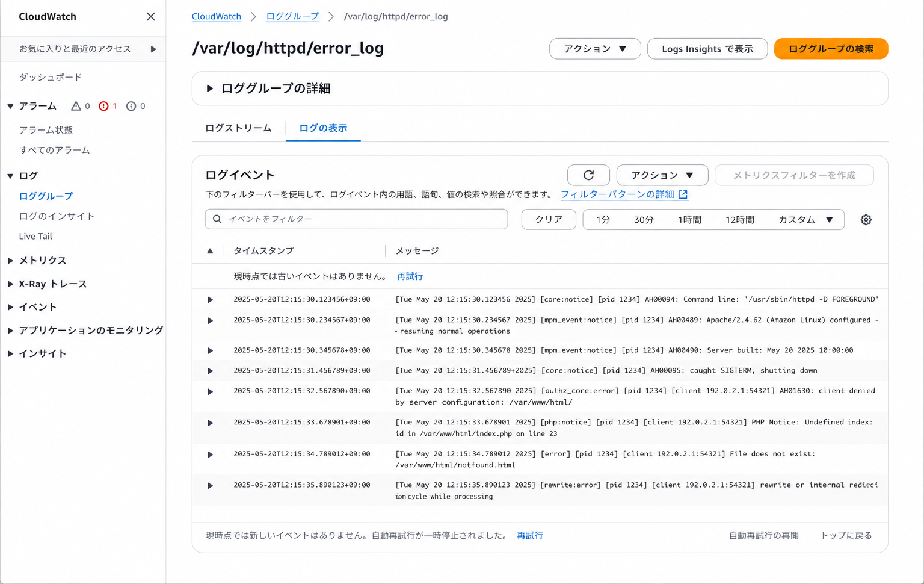Click 再試行 next to older events message
This screenshot has height=584, width=924.
[410, 276]
